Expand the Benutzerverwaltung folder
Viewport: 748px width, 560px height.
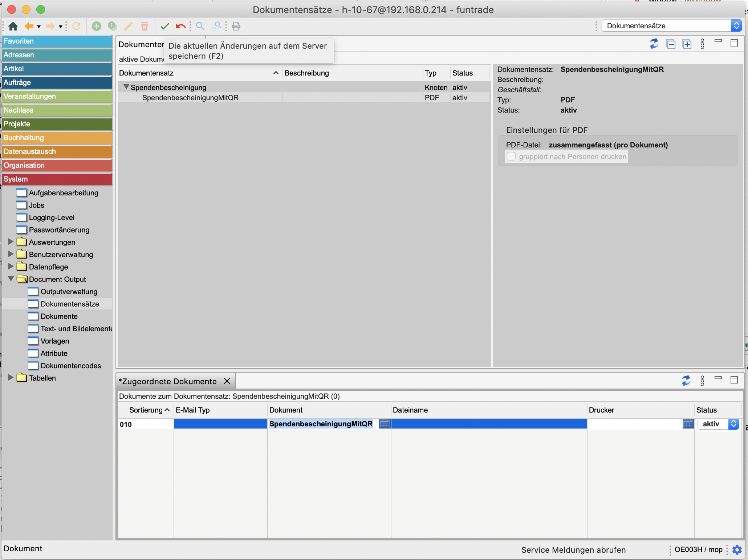click(11, 254)
